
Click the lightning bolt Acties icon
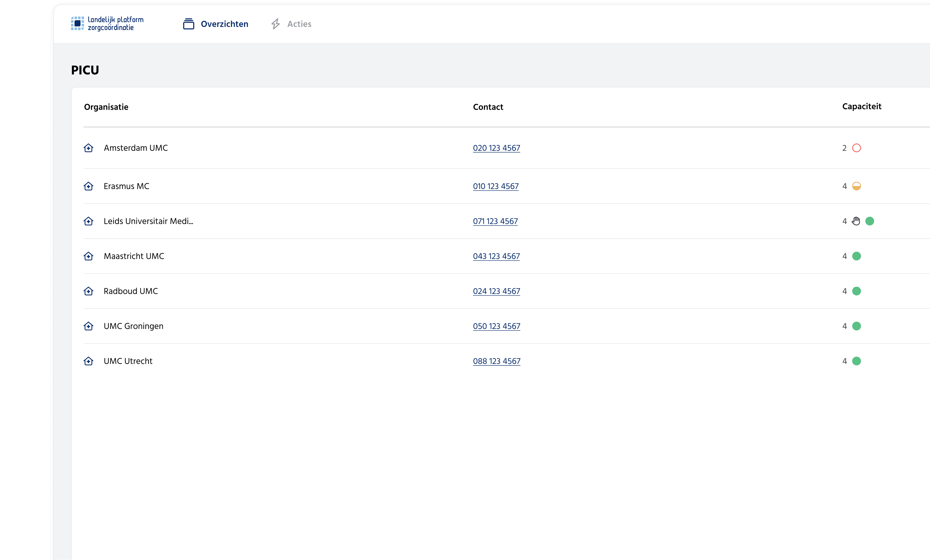click(x=275, y=24)
